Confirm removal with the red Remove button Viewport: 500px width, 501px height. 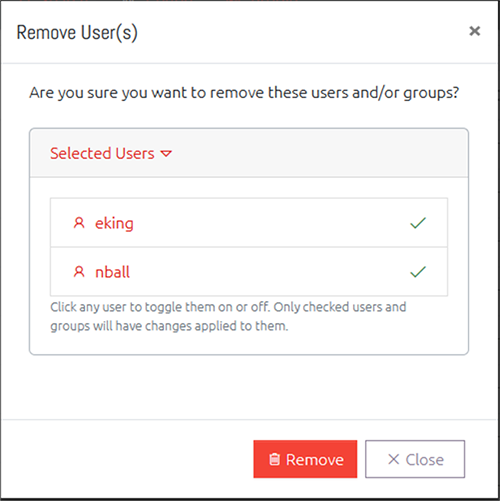(x=305, y=459)
